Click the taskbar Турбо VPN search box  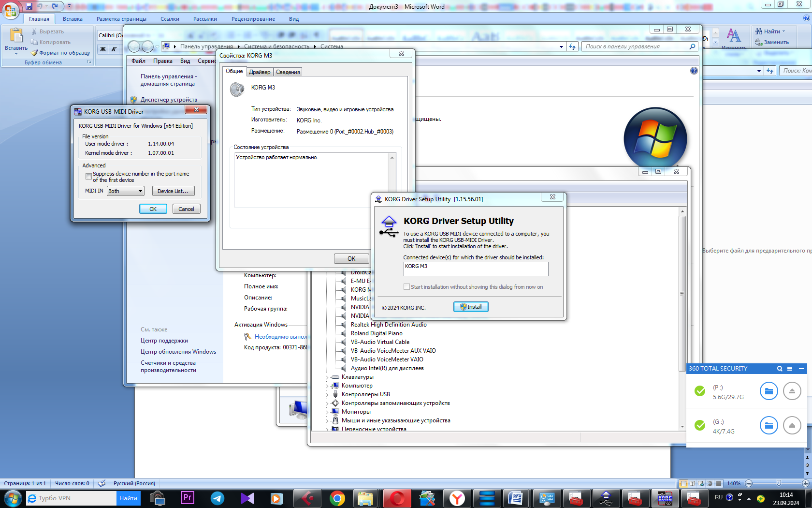click(71, 498)
